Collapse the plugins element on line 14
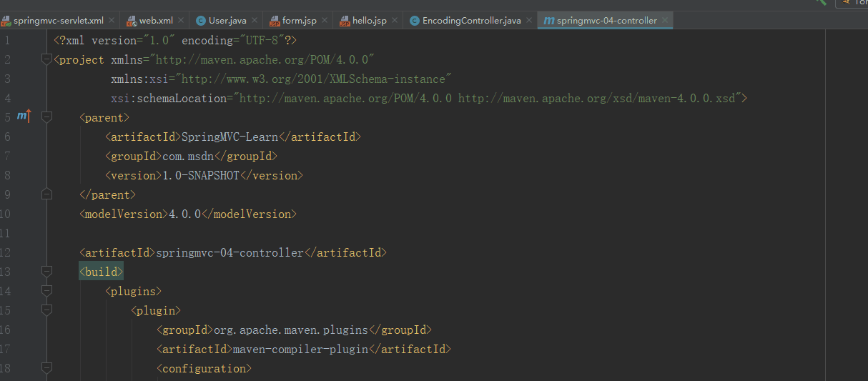868x381 pixels. 47,291
